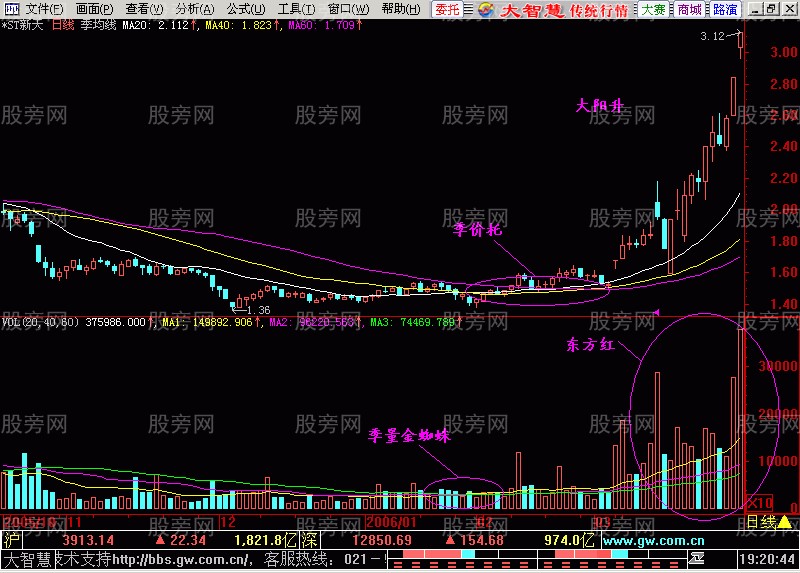800x573 pixels.
Task: Click the last candlestick near 3.12
Action: (x=741, y=45)
